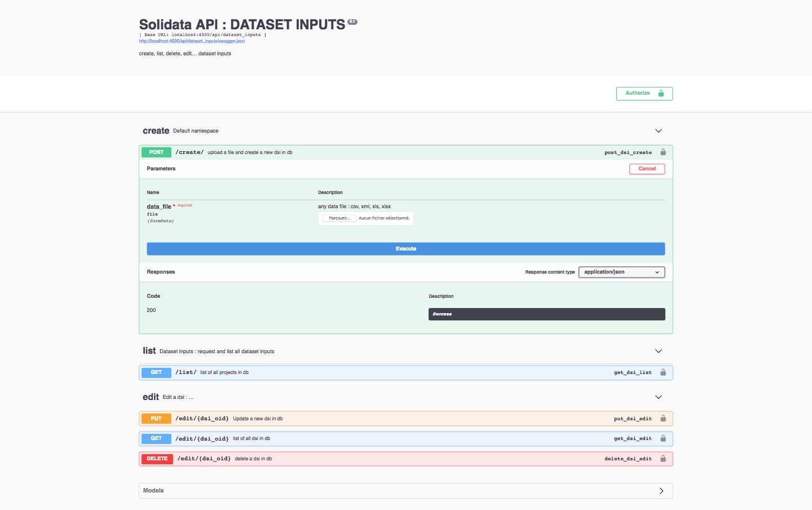Click the get_dsi_list operation id text

coord(633,372)
